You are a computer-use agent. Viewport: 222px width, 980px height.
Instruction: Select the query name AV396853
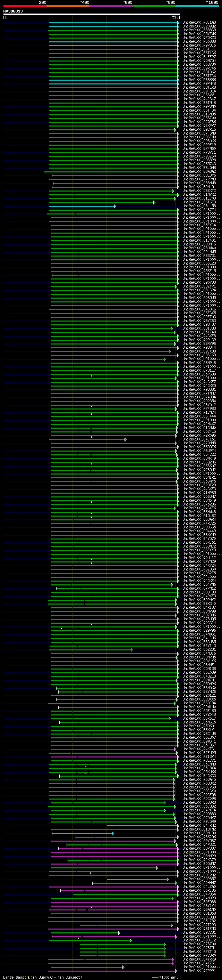point(13,11)
